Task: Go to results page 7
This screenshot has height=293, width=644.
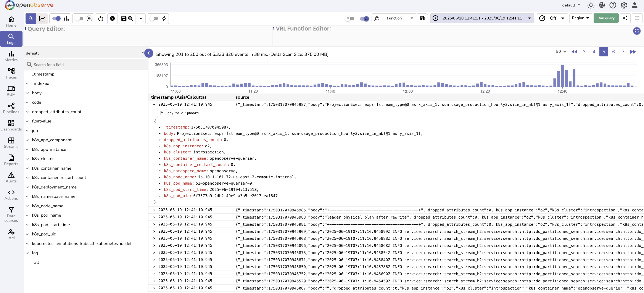Action: pyautogui.click(x=623, y=52)
